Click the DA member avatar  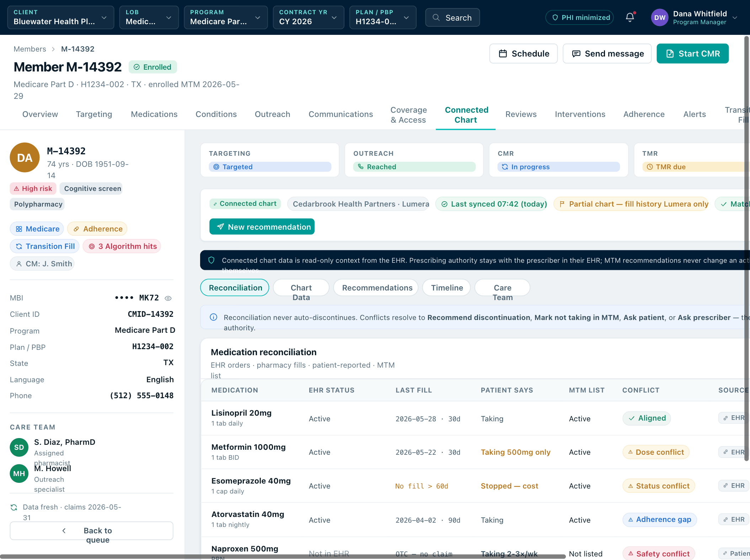pos(25,158)
